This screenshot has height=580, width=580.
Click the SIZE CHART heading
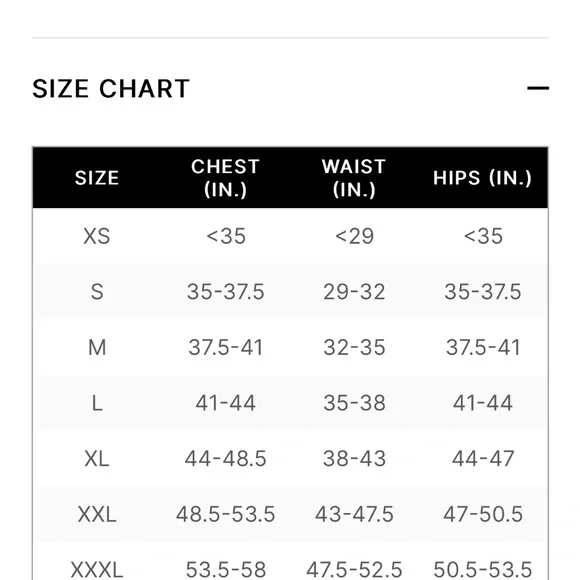tap(111, 89)
